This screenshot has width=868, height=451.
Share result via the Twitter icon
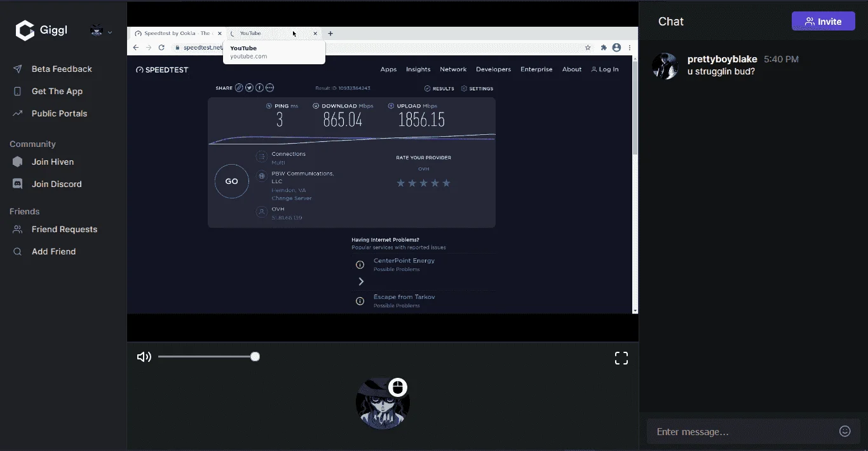249,88
